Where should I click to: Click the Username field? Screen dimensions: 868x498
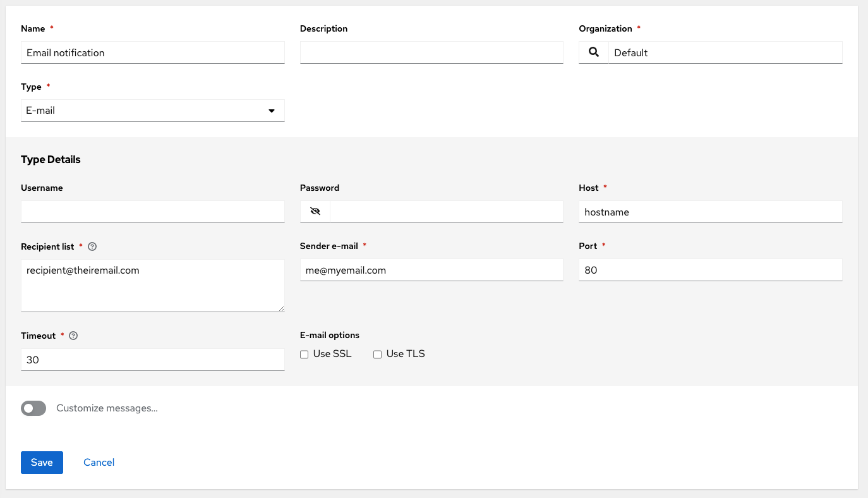point(152,211)
